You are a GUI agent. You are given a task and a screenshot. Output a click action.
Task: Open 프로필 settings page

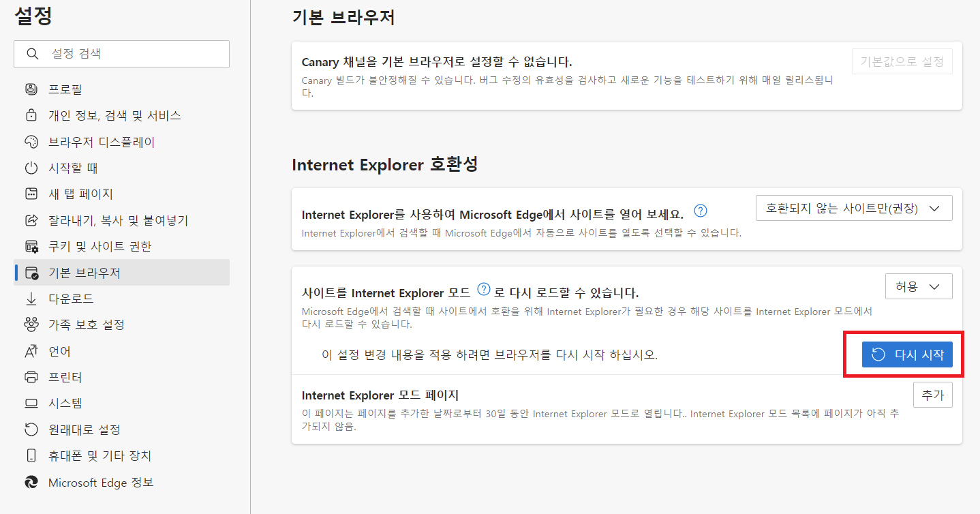point(121,89)
